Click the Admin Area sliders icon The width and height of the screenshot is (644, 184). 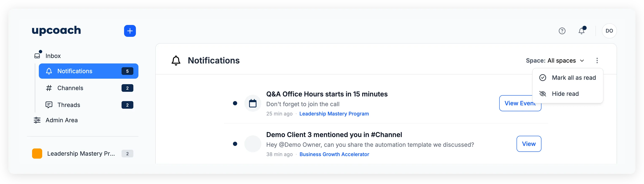tap(37, 120)
